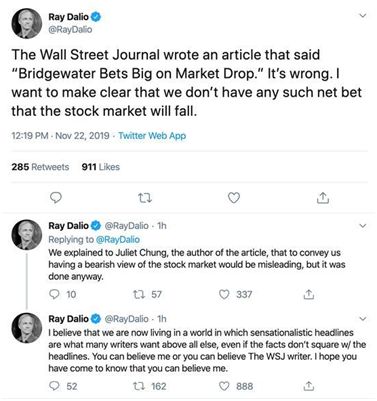This screenshot has height=401, width=377.
Task: Like the main tweet with heart icon
Action: [234, 198]
